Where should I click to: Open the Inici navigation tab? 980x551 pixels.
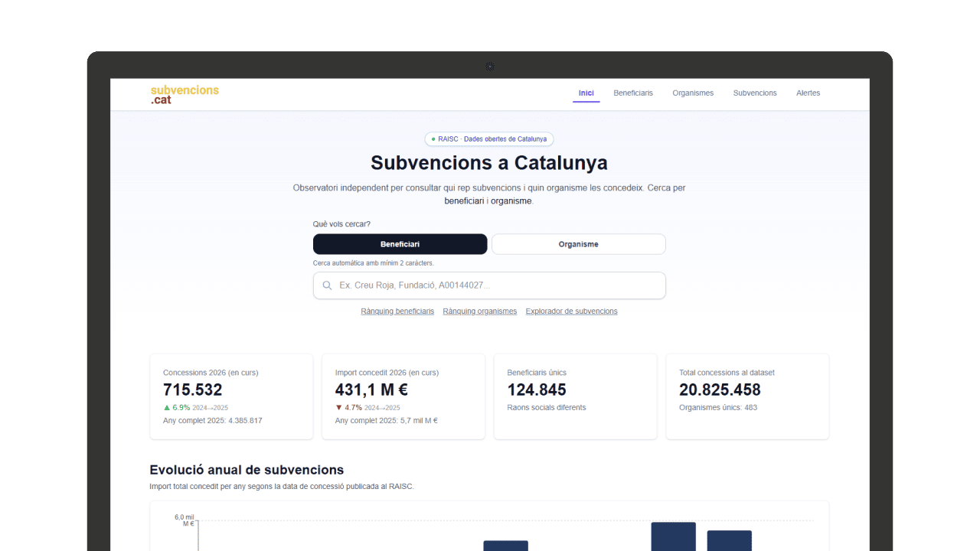pos(586,93)
